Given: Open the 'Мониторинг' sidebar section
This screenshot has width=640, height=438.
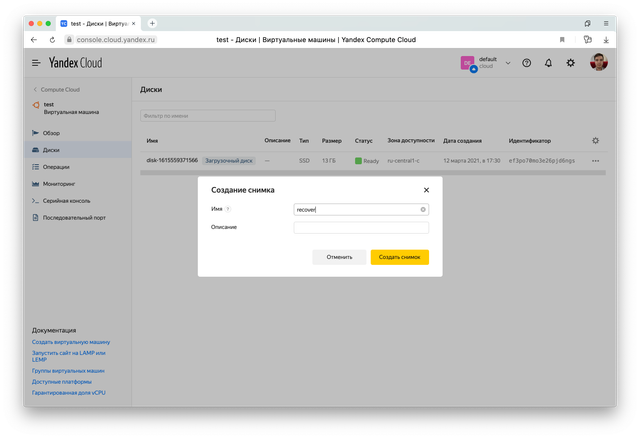Looking at the screenshot, I should pyautogui.click(x=60, y=184).
